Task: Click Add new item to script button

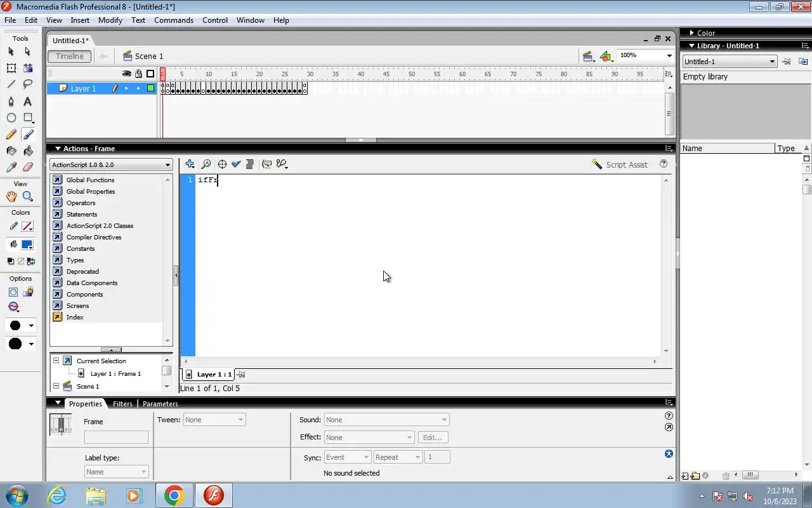Action: click(190, 164)
